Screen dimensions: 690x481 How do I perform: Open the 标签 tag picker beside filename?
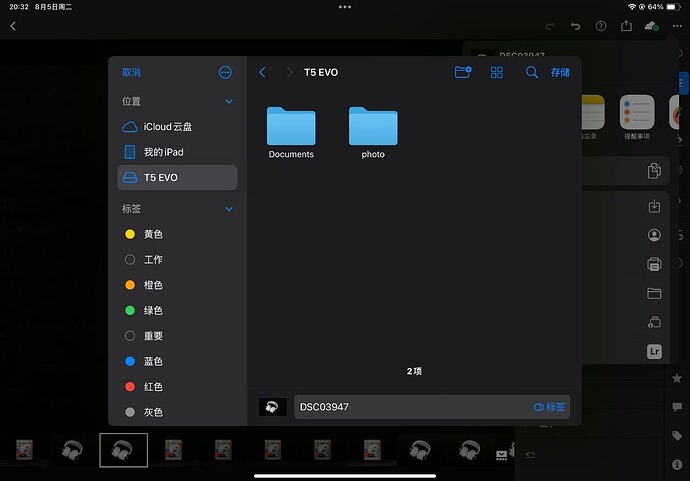point(550,407)
